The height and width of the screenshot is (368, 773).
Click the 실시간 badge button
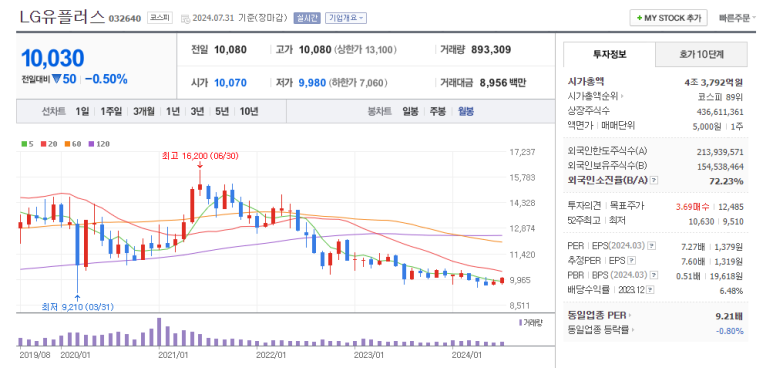click(x=307, y=18)
